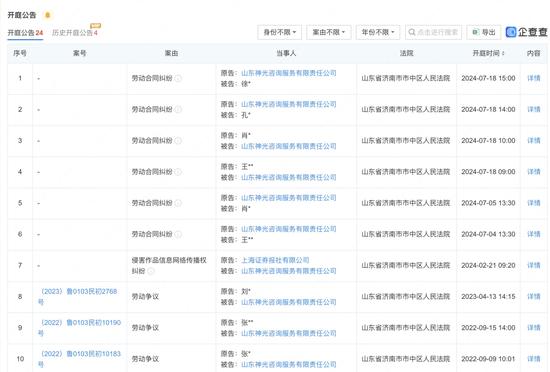
Task: Click info icon beside row 7 侵害作品信息网络传播权纠纷
Action: click(151, 271)
